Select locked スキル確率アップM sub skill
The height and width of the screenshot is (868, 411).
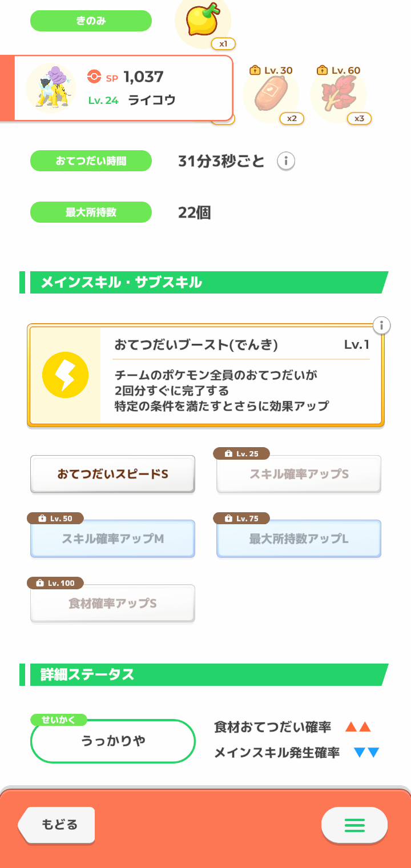(112, 539)
